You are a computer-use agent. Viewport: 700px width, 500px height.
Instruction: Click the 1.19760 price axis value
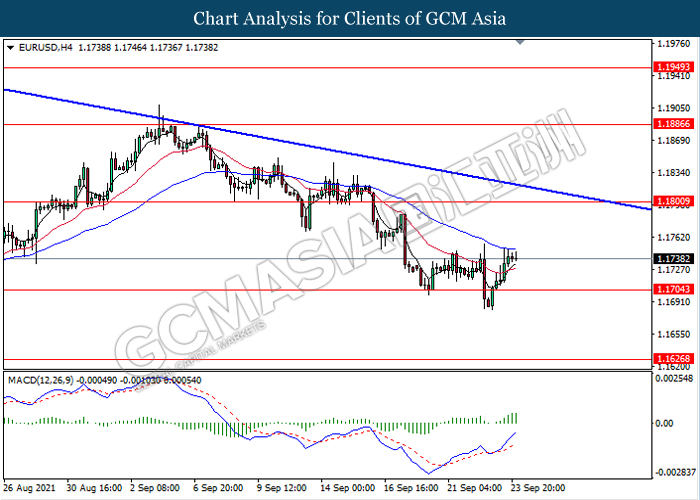click(x=673, y=44)
